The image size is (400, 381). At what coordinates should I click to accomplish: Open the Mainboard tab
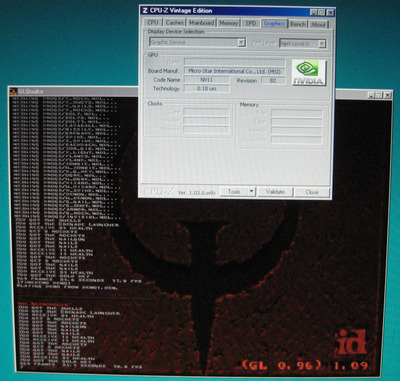coord(201,23)
